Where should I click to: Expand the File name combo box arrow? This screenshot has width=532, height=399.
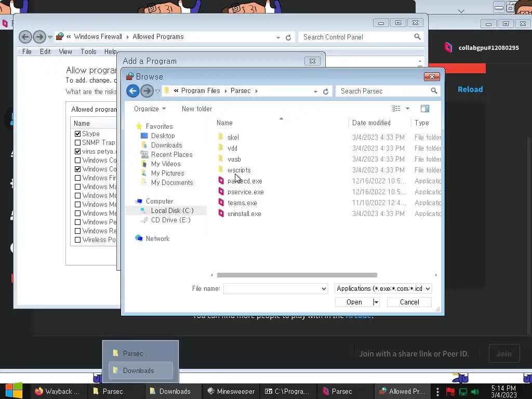(324, 289)
